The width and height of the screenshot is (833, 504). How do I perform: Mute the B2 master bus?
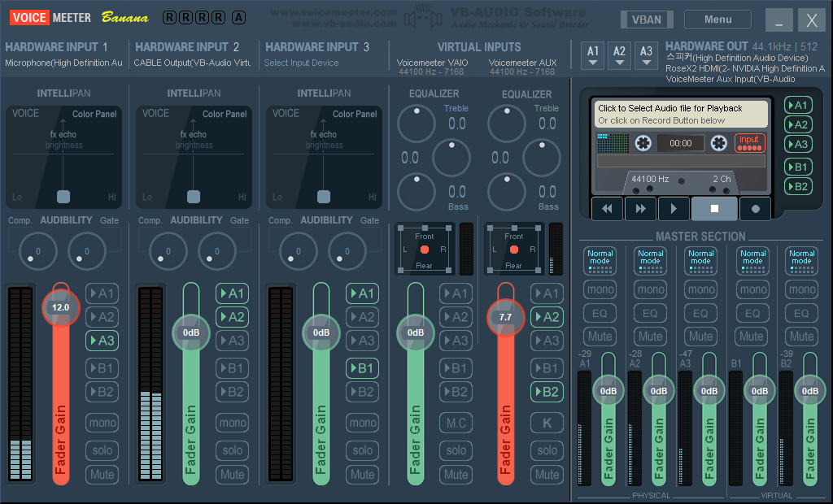801,337
